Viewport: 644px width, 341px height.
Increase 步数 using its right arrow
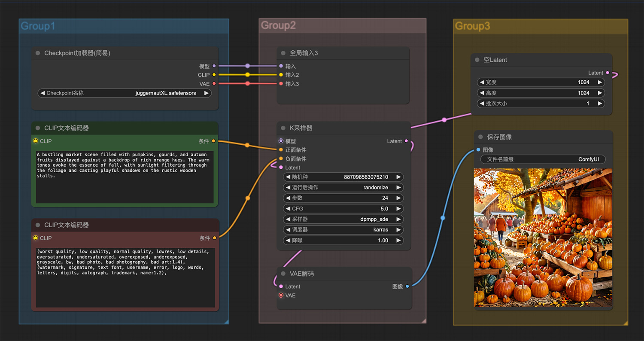coord(398,198)
